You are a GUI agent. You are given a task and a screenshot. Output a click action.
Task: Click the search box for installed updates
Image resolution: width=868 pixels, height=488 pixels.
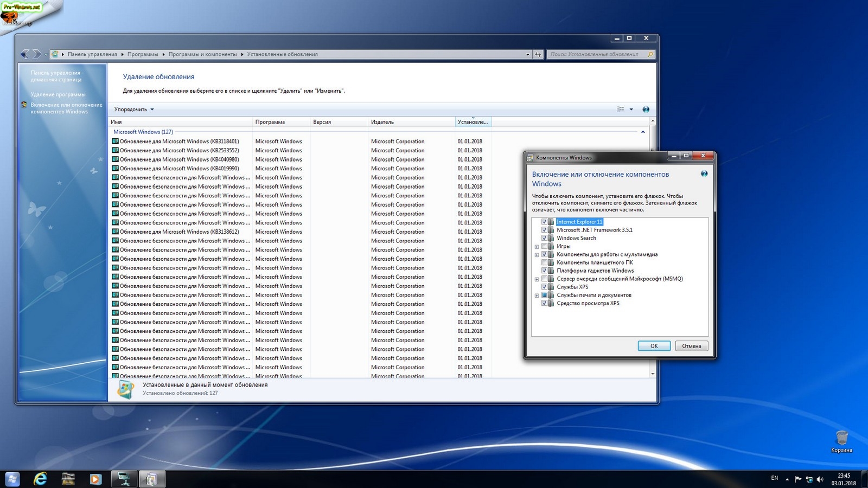pyautogui.click(x=597, y=54)
